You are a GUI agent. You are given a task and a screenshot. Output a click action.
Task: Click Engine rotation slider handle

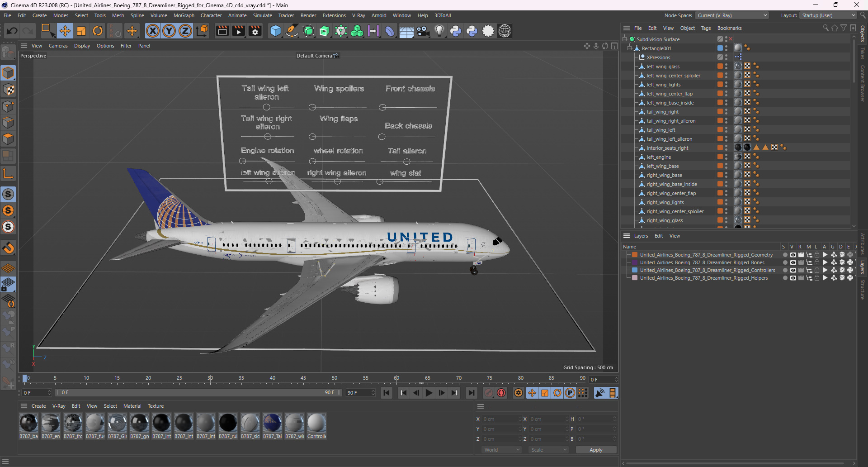click(x=243, y=161)
